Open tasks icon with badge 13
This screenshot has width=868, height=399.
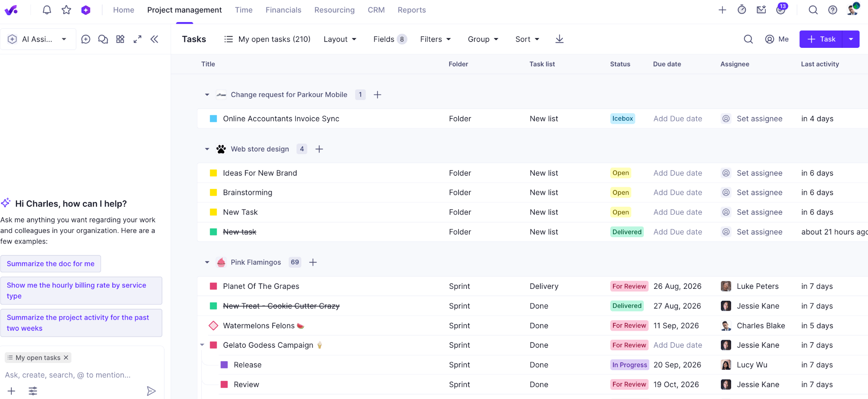point(781,9)
